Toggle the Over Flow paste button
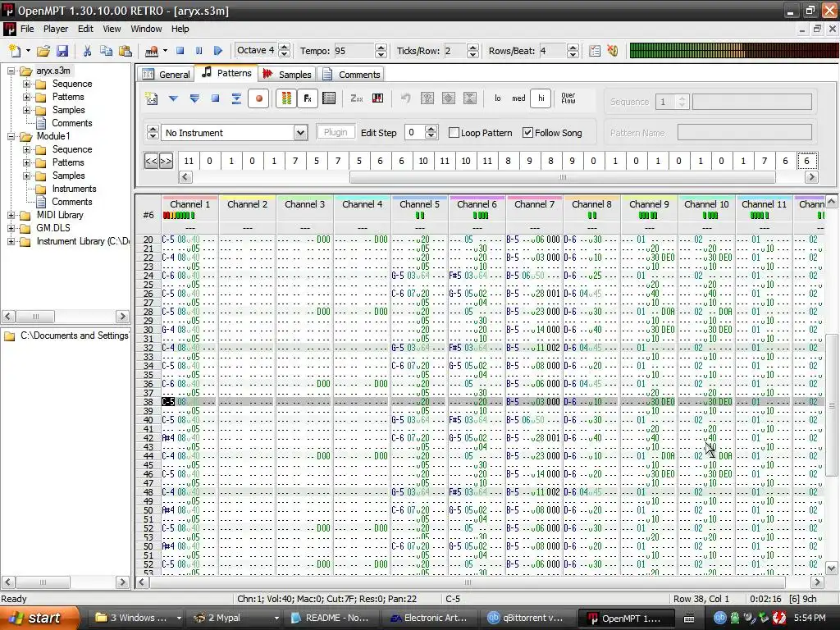This screenshot has height=630, width=840. pos(568,98)
